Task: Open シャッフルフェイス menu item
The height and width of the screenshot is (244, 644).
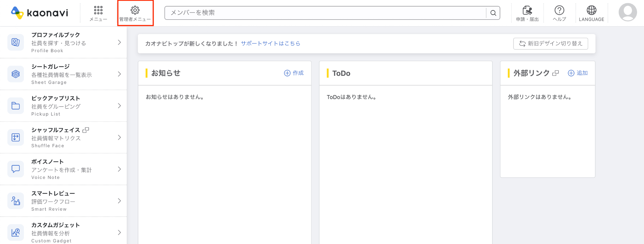Action: 63,137
